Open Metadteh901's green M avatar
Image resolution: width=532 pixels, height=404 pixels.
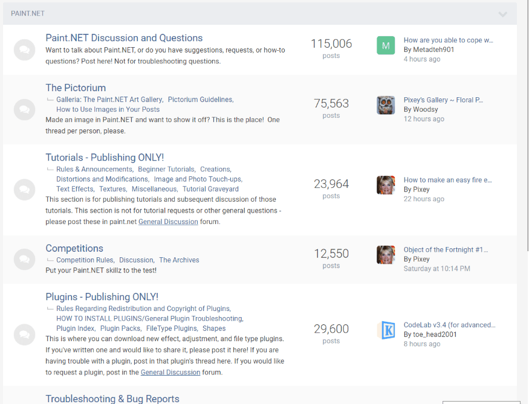pyautogui.click(x=386, y=45)
